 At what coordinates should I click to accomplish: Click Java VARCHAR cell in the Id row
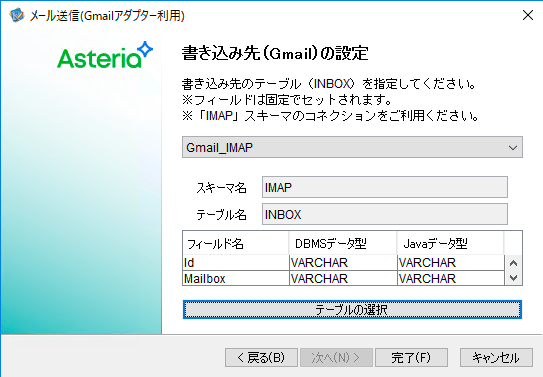451,263
